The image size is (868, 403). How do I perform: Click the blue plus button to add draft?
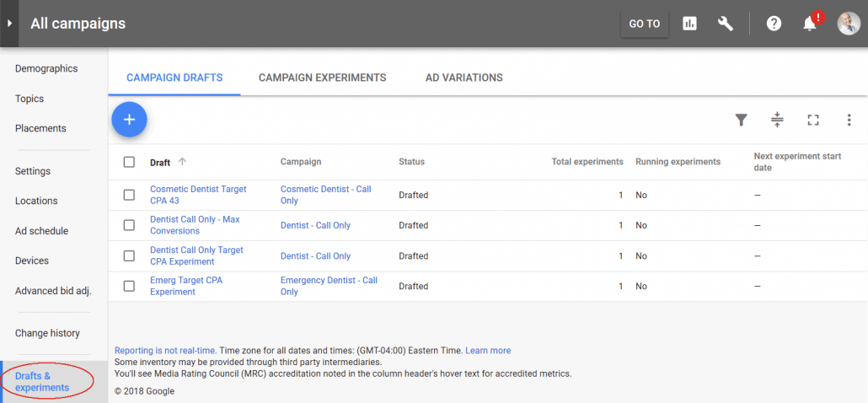(129, 120)
